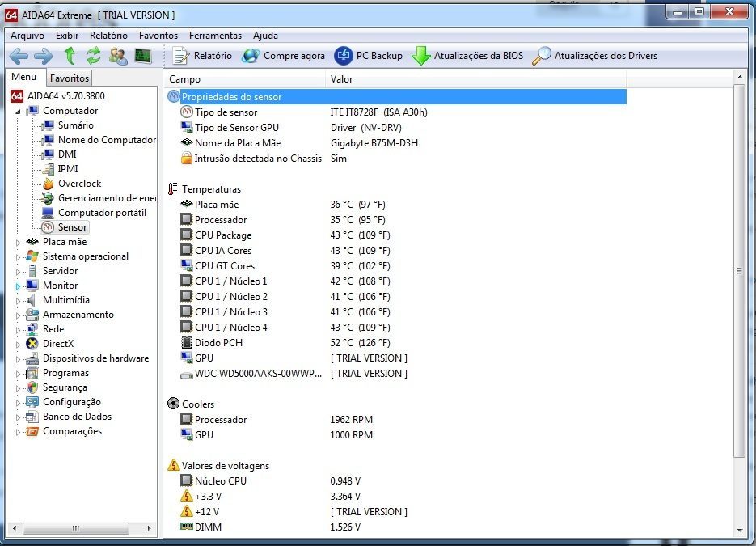Select Computador portátil in the tree

(102, 213)
